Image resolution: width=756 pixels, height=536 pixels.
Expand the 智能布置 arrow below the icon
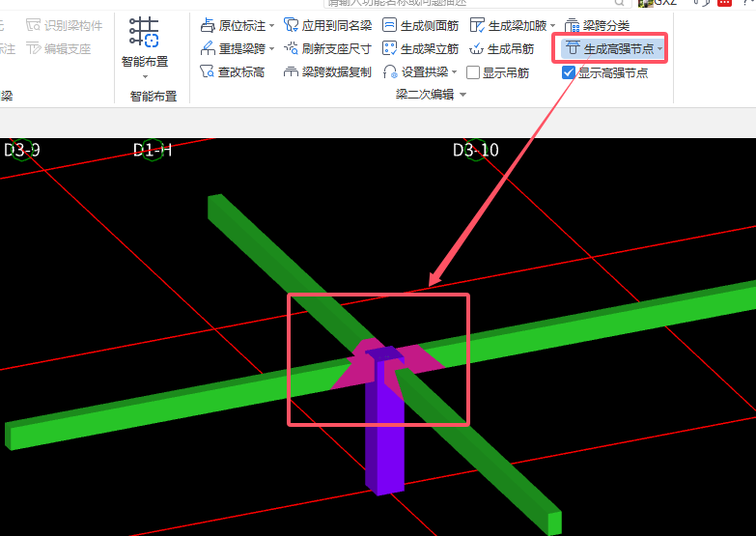click(x=145, y=76)
